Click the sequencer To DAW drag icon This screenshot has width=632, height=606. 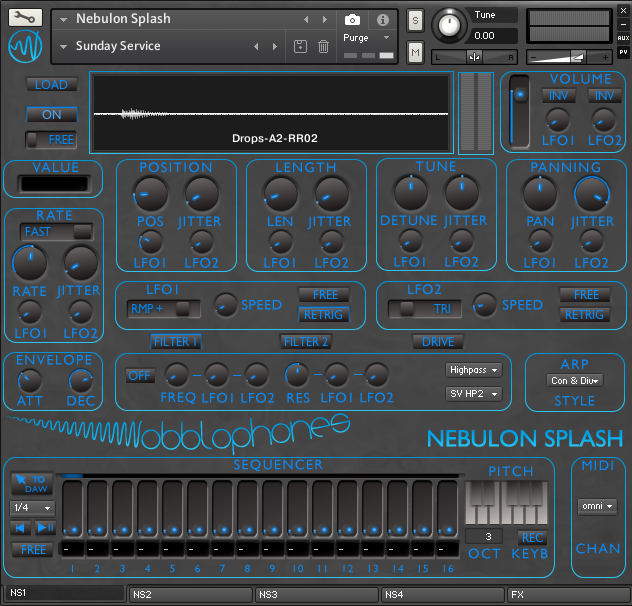pos(32,484)
